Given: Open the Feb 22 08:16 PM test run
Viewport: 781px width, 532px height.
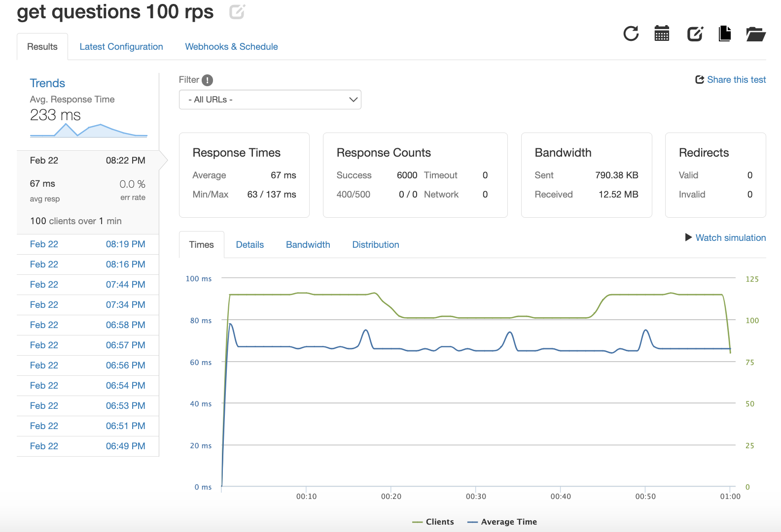Looking at the screenshot, I should click(x=88, y=265).
